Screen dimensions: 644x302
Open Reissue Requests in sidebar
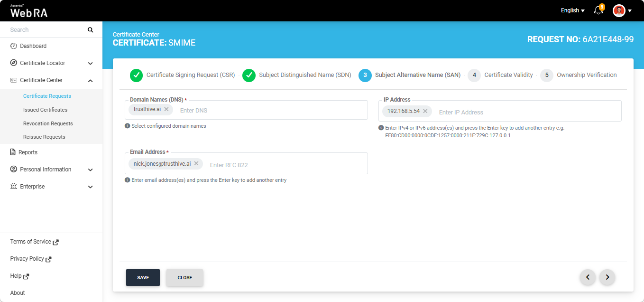coord(44,137)
